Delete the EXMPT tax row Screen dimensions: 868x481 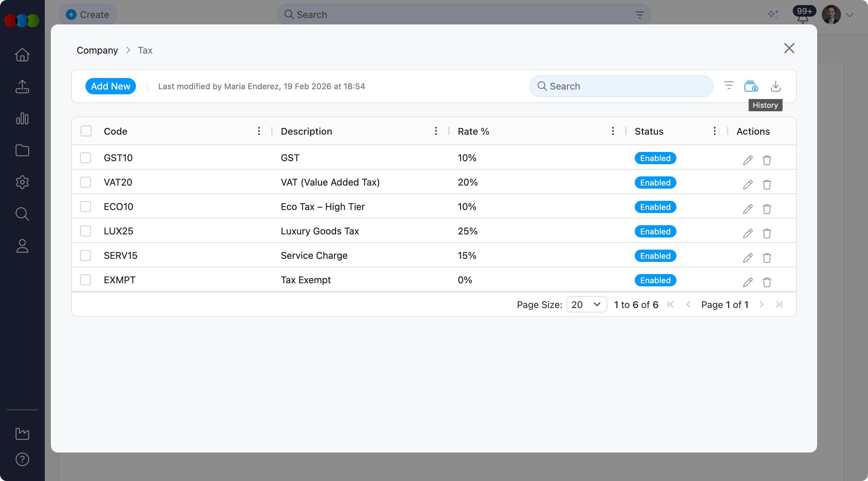(x=767, y=282)
